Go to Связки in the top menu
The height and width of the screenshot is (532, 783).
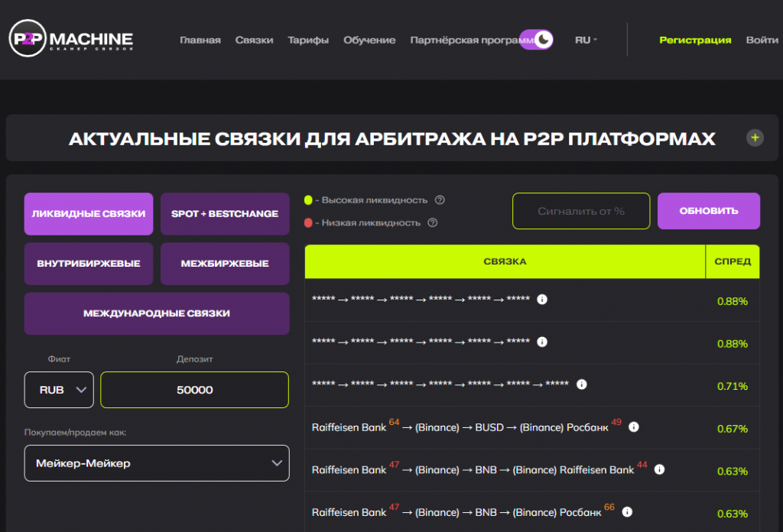pyautogui.click(x=254, y=40)
